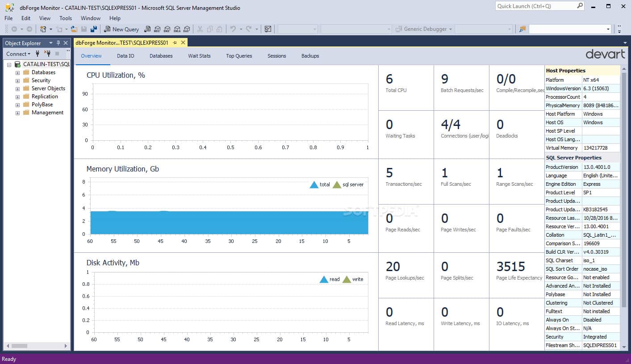Click the New Project toolbar icon
The image size is (631, 364).
[43, 29]
